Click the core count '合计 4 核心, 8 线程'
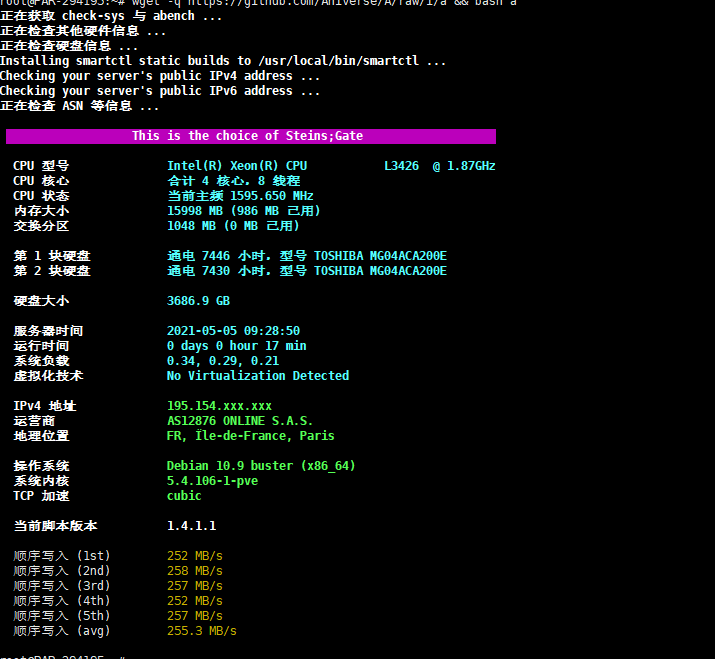 tap(233, 181)
